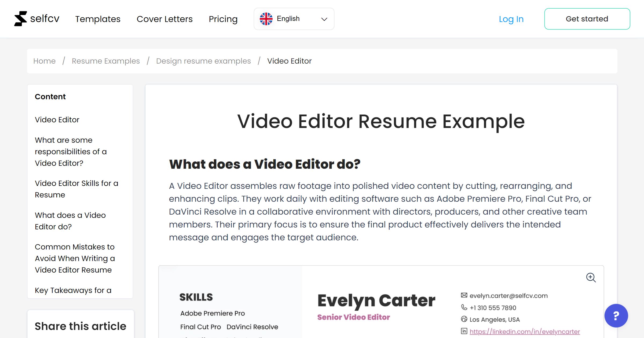The height and width of the screenshot is (338, 644).
Task: Click the UK flag language icon
Action: [x=266, y=19]
